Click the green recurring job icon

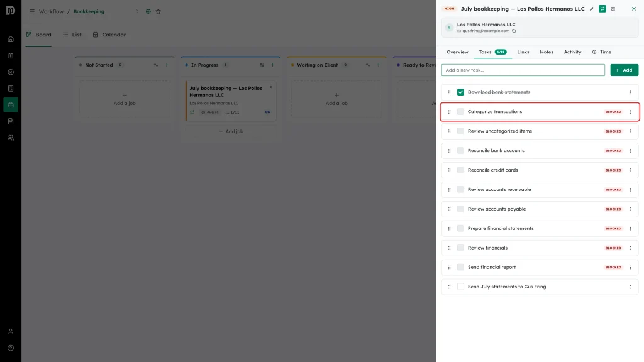pyautogui.click(x=602, y=9)
